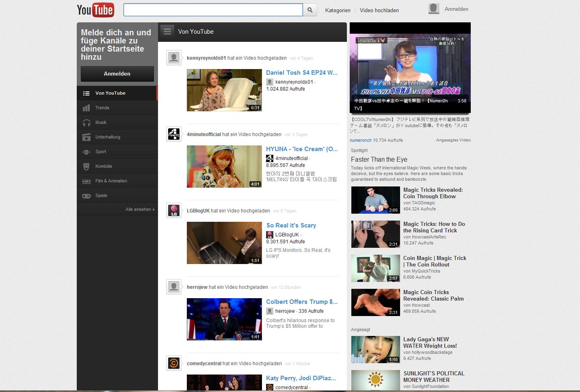Open the Spiele channel
This screenshot has width=580, height=392.
pyautogui.click(x=117, y=195)
